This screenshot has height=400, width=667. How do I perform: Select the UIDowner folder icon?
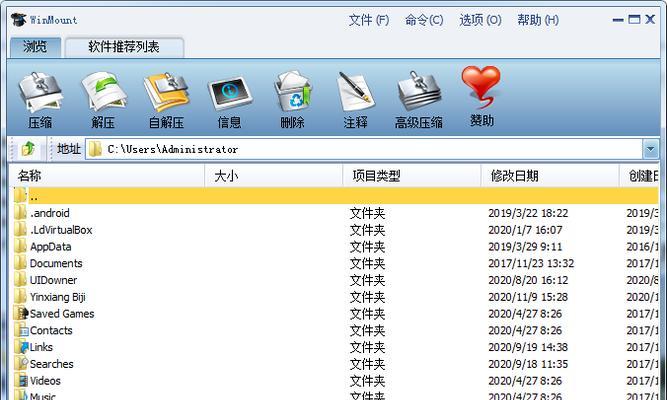tap(20, 280)
